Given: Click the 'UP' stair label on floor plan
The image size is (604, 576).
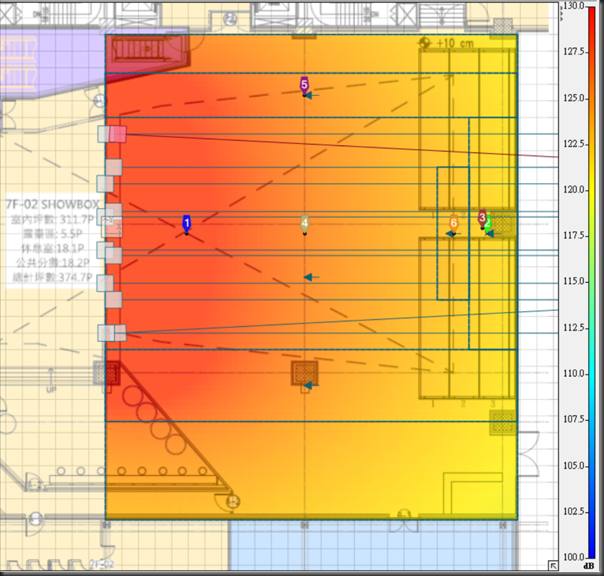Looking at the screenshot, I should 51,390.
